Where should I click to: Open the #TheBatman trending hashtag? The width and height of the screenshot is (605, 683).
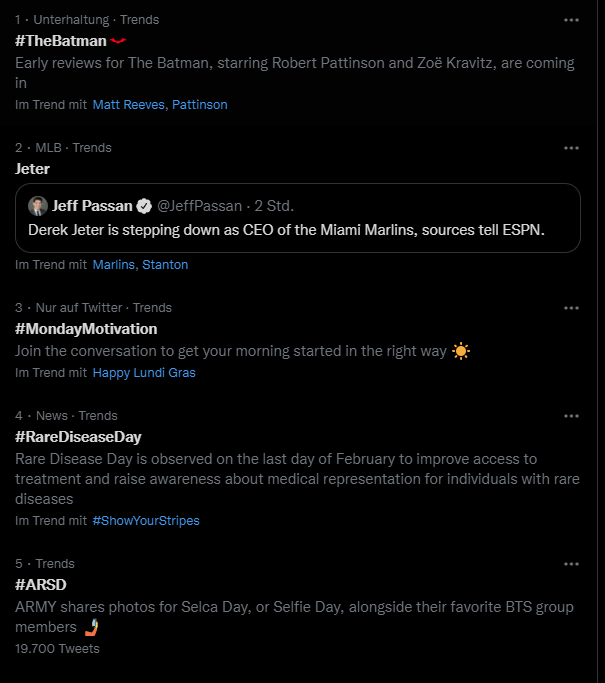click(61, 41)
